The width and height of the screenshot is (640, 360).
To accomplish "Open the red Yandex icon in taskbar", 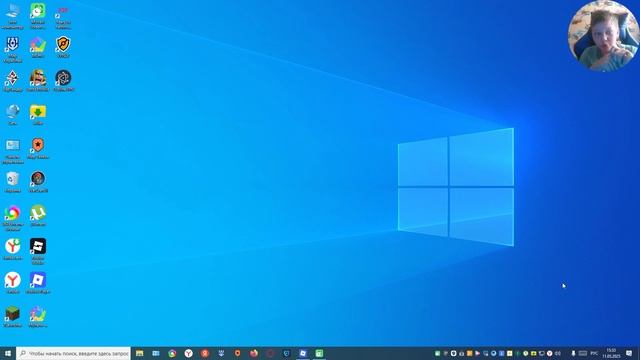I will point(205,353).
